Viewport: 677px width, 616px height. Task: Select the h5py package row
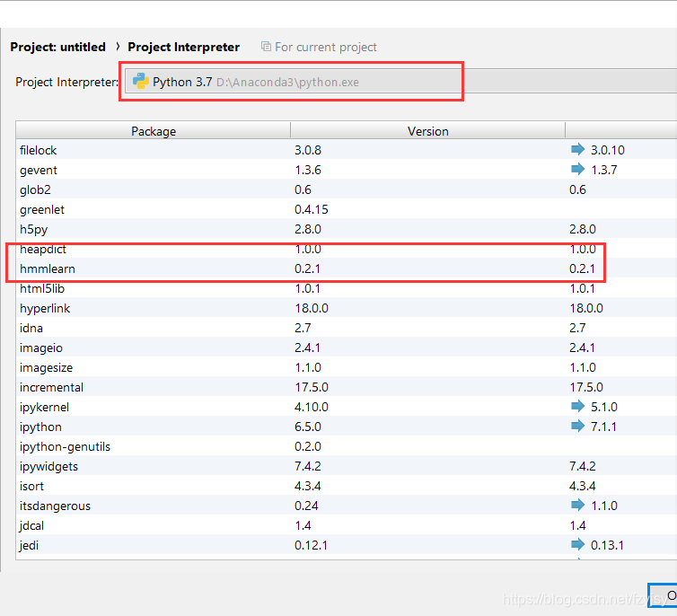click(347, 229)
